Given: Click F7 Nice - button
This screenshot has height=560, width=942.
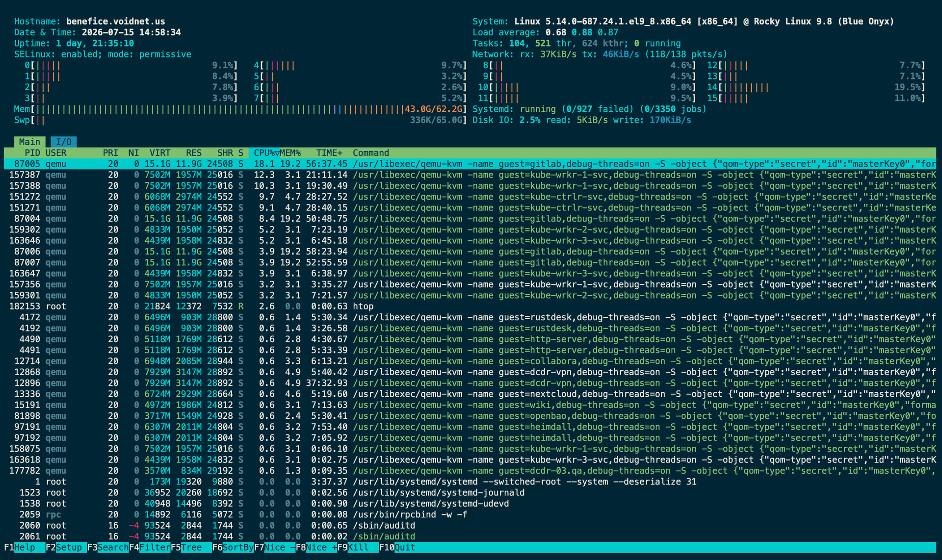Looking at the screenshot, I should tap(275, 547).
